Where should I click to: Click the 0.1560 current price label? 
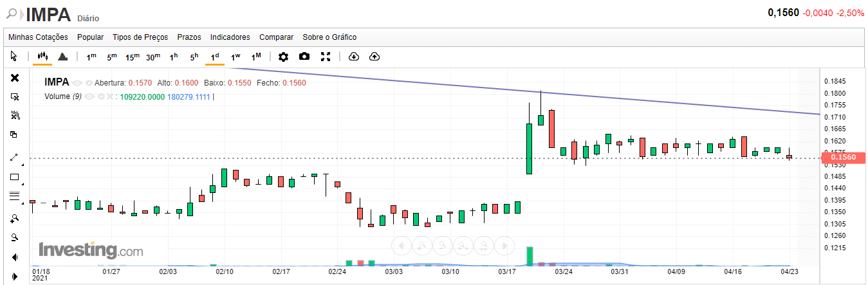tap(844, 158)
